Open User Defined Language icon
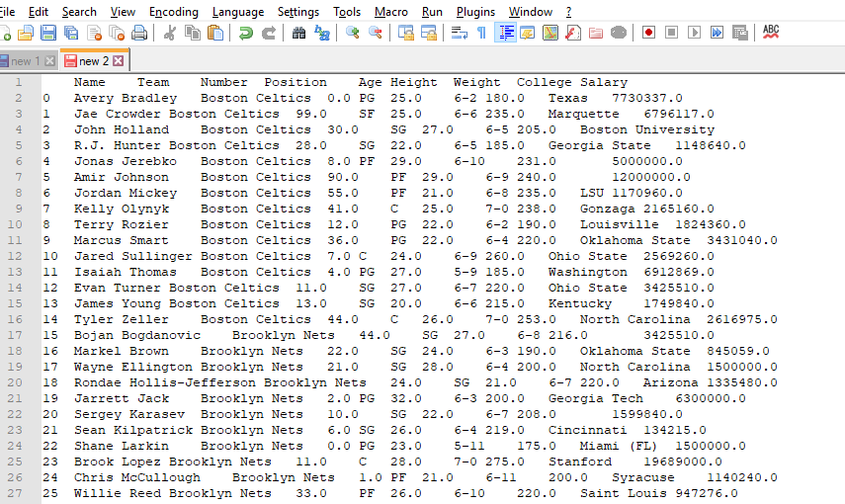This screenshot has height=504, width=845. point(528,33)
